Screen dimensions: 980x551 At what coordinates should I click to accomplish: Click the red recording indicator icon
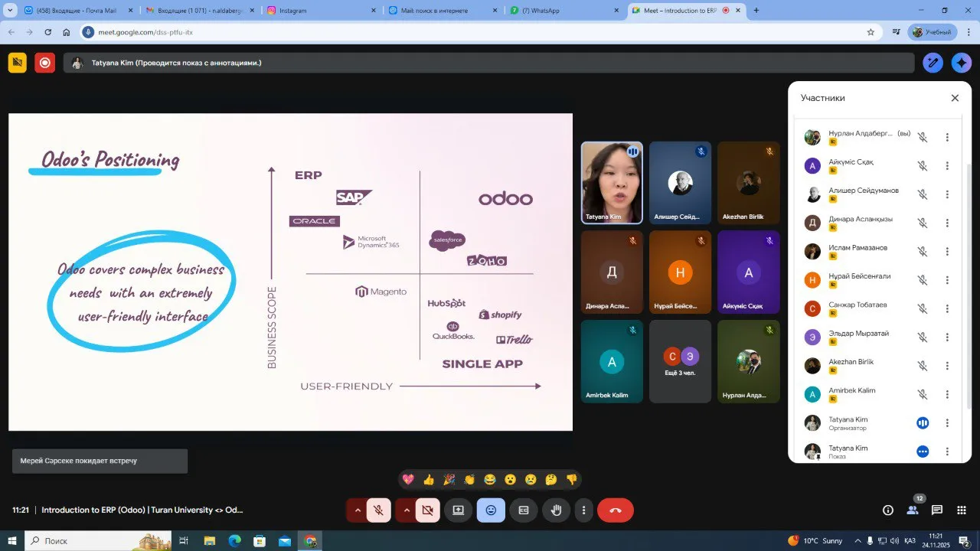(x=44, y=63)
